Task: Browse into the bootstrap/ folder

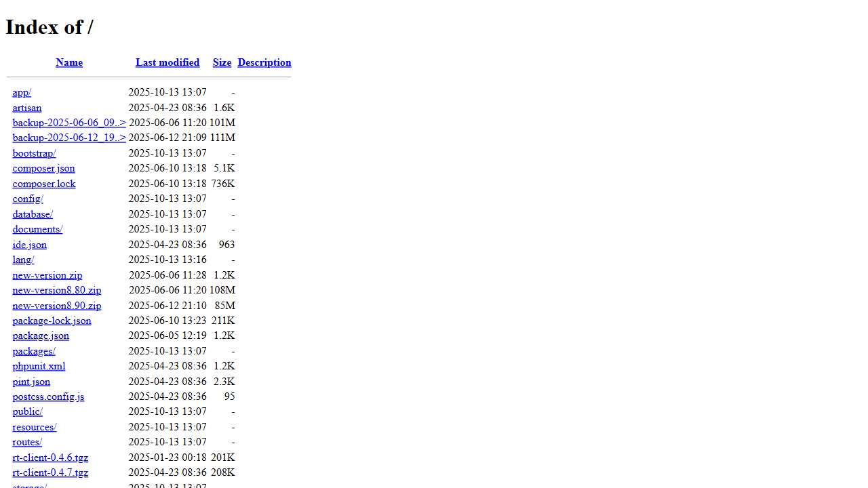Action: pos(34,153)
